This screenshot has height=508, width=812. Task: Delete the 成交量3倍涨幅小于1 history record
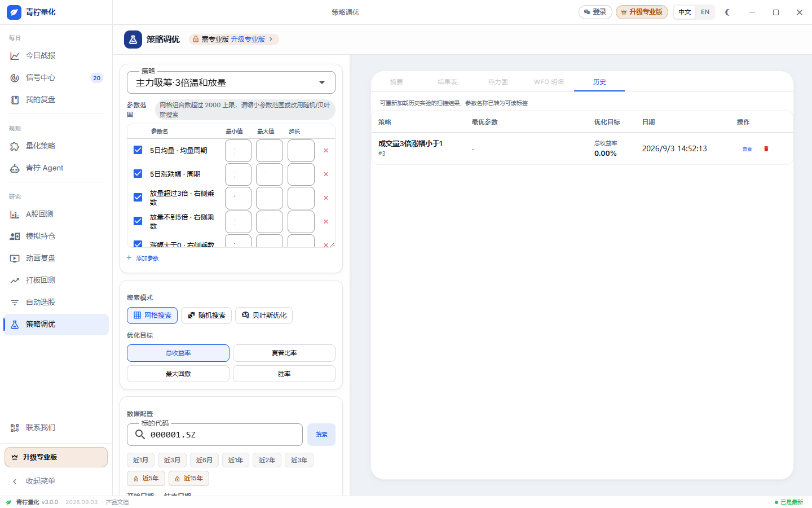(x=766, y=149)
